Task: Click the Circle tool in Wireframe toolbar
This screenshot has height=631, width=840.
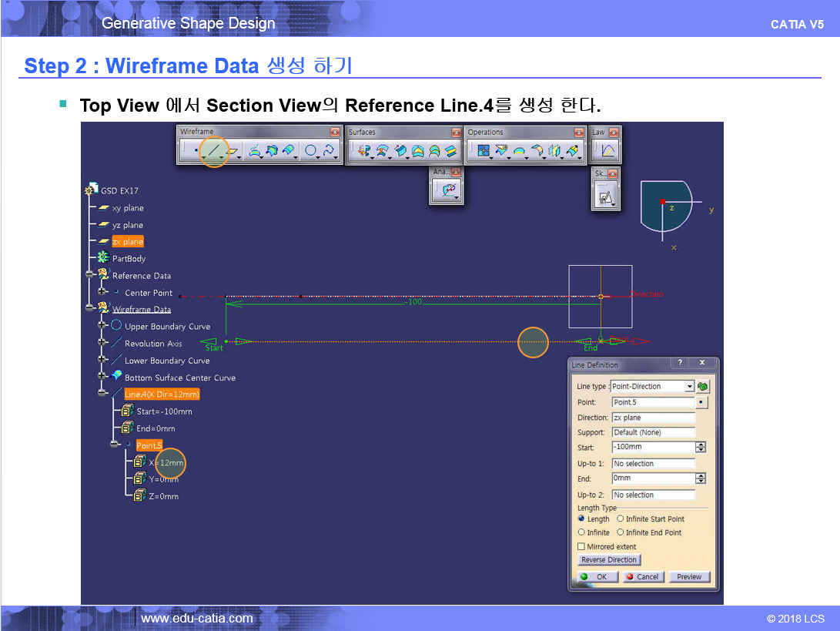Action: (311, 151)
